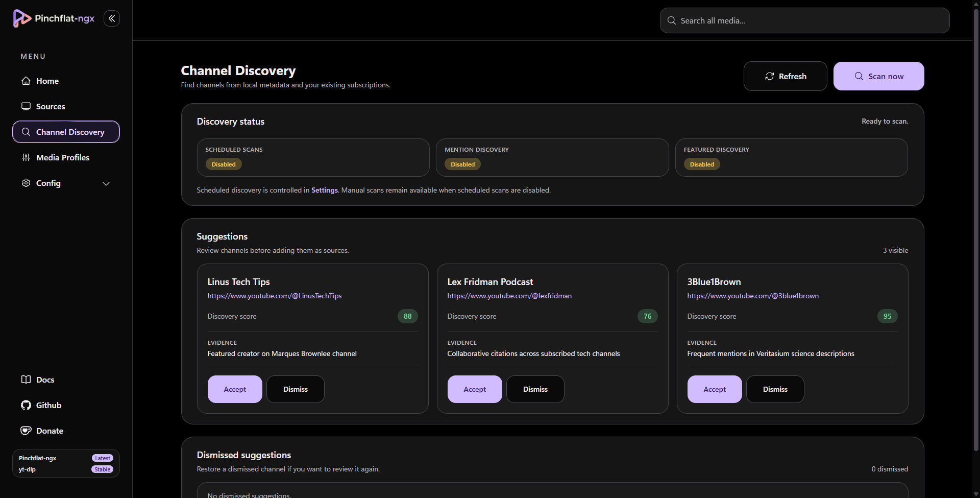This screenshot has width=980, height=498.
Task: Click the Pinchflat-ngx logo icon
Action: (x=21, y=18)
